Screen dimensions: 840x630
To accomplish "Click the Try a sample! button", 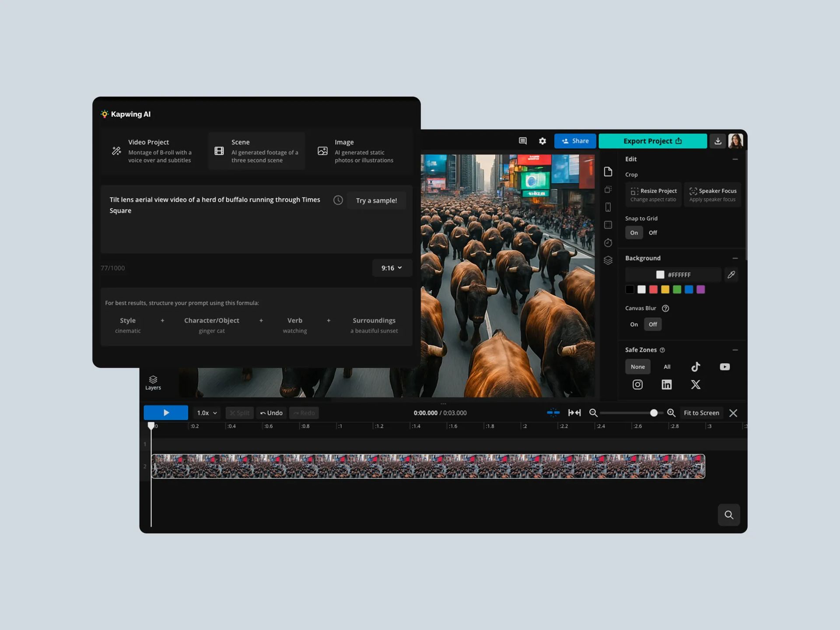I will click(376, 200).
